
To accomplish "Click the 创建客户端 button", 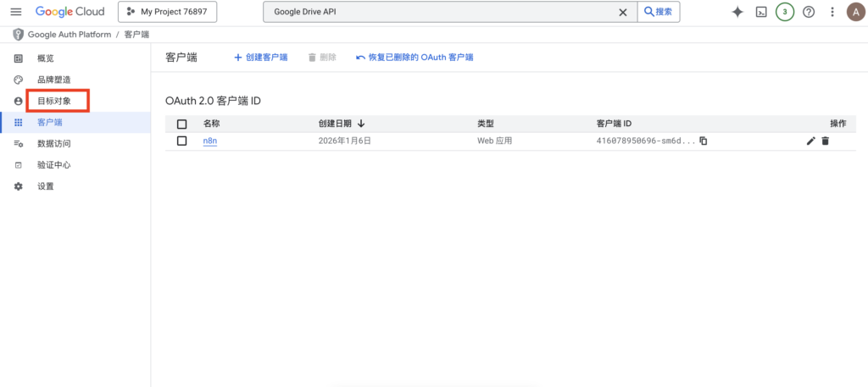I will click(260, 58).
